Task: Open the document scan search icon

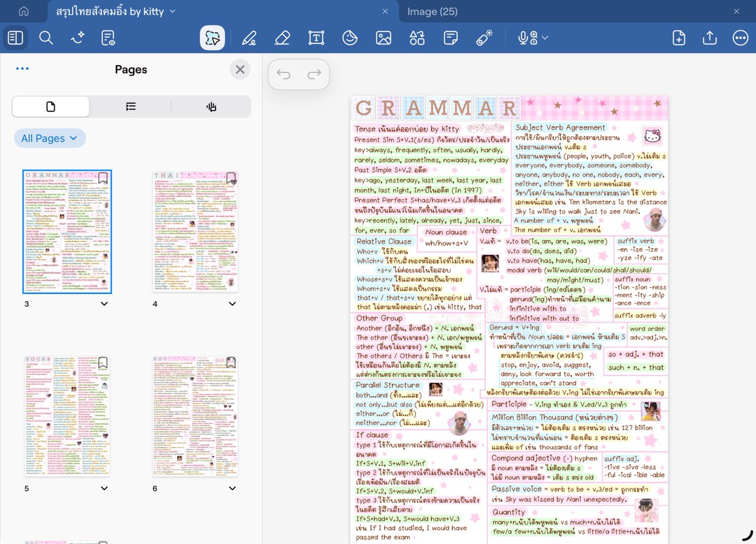Action: click(108, 38)
